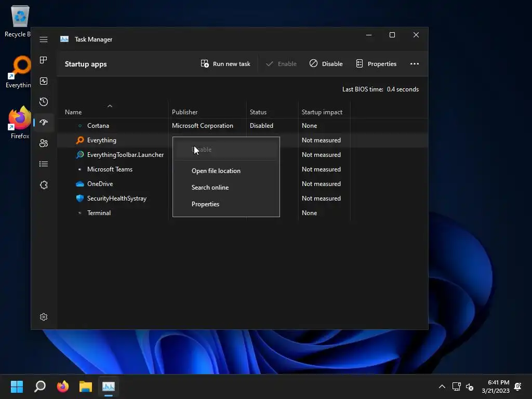Sort by the Status column header
Viewport: 532px width, 399px height.
[258, 112]
